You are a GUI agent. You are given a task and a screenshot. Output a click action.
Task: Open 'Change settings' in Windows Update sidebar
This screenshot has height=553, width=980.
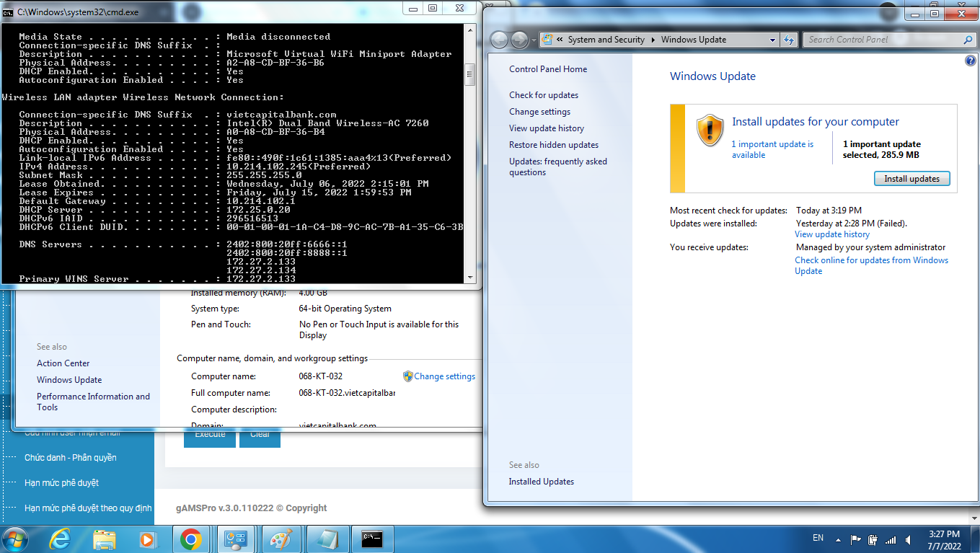tap(539, 112)
